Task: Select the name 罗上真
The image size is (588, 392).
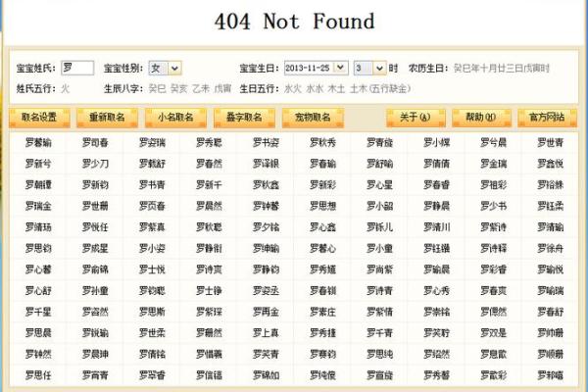Action: (x=266, y=333)
